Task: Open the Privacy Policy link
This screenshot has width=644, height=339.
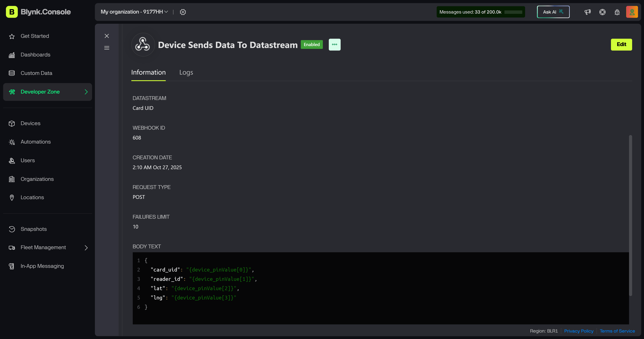Action: (x=579, y=331)
